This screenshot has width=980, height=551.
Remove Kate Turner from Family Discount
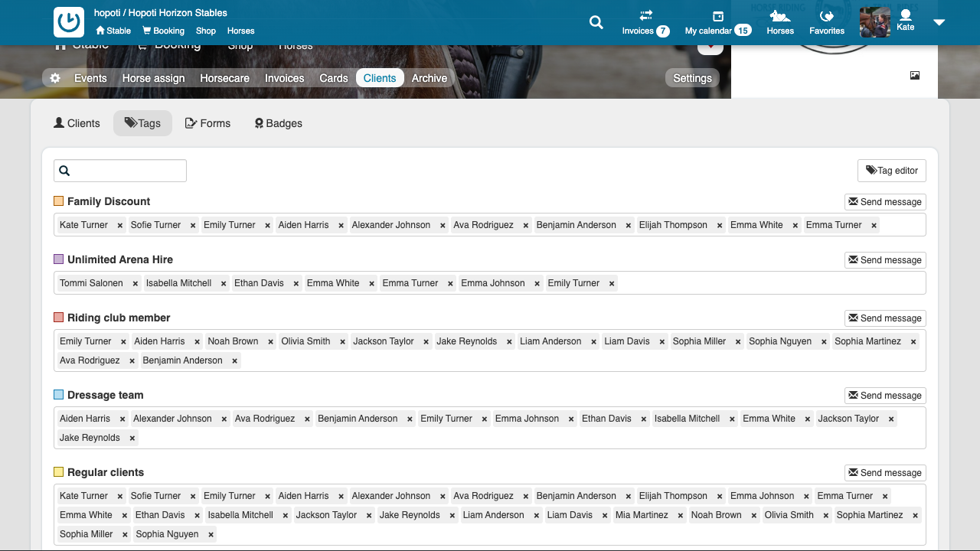click(x=120, y=226)
